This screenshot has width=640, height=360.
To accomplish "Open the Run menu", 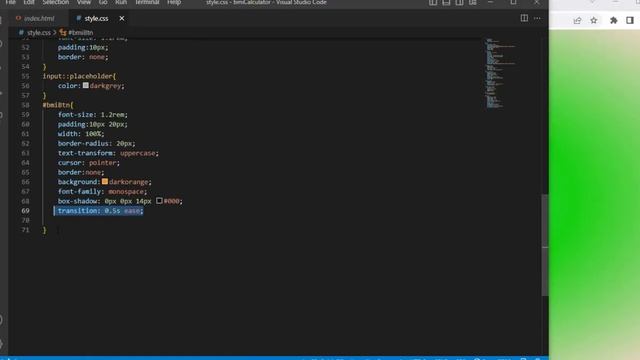I will coord(121,2).
